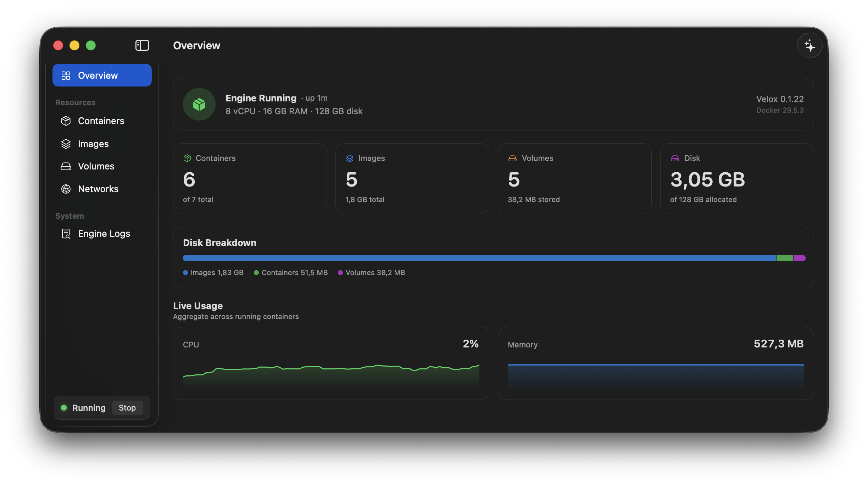Minimize the window with yellow button

[74, 45]
